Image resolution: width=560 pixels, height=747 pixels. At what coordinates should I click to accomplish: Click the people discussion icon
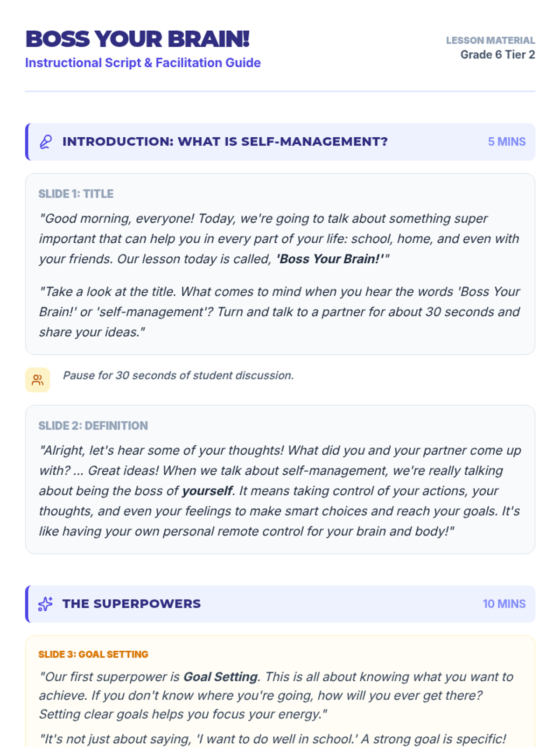38,380
